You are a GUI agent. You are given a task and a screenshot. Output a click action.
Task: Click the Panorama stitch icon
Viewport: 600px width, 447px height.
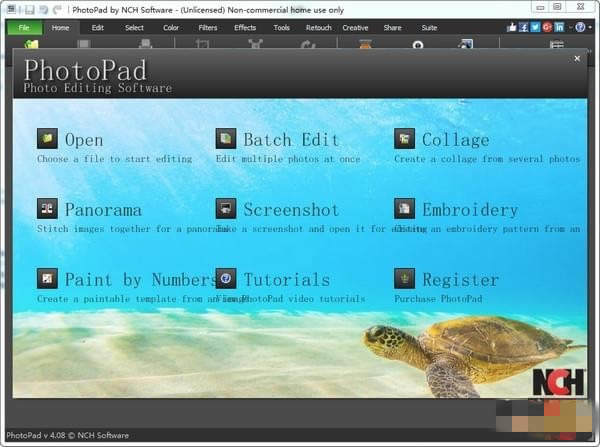[47, 209]
